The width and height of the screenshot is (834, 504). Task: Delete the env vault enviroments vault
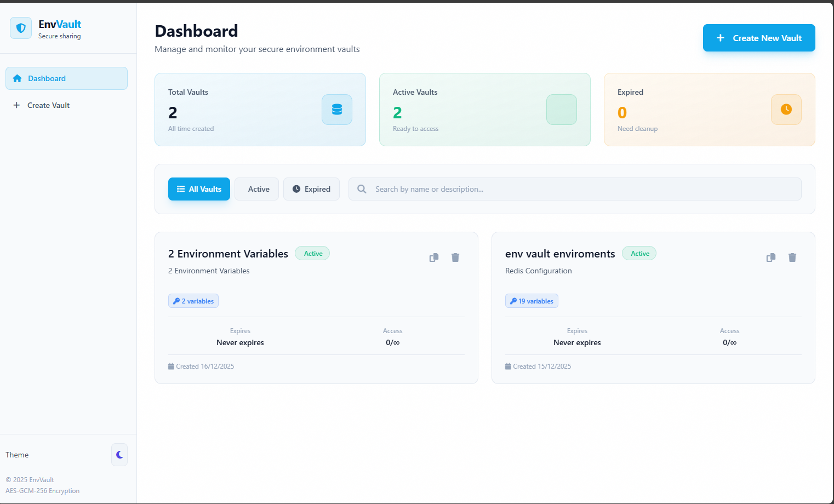(x=792, y=257)
